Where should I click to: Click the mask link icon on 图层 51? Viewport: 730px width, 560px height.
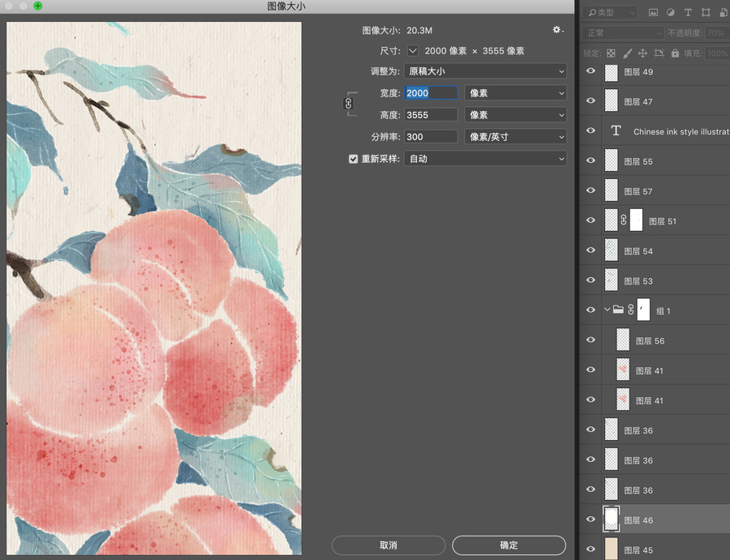click(624, 220)
